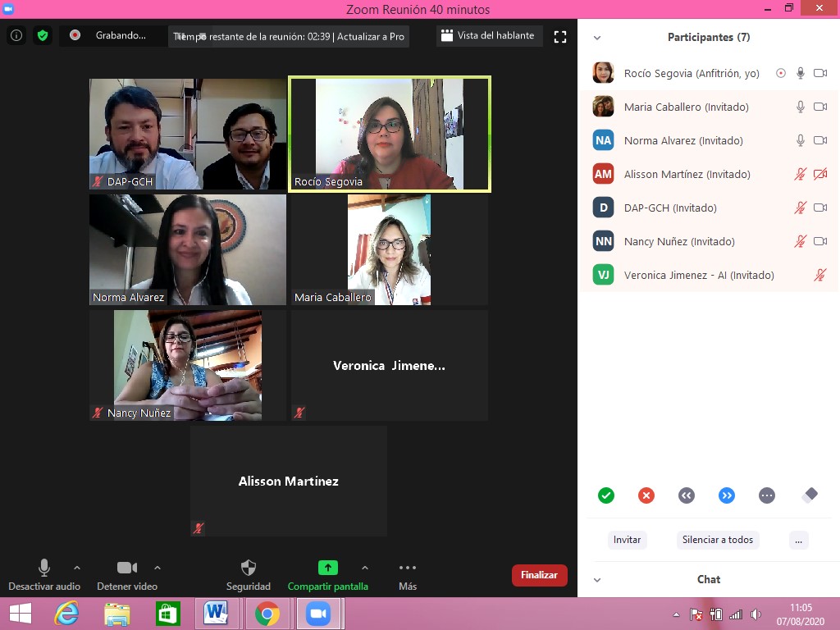Click red no X reaction
Viewport: 840px width, 630px height.
pos(646,495)
